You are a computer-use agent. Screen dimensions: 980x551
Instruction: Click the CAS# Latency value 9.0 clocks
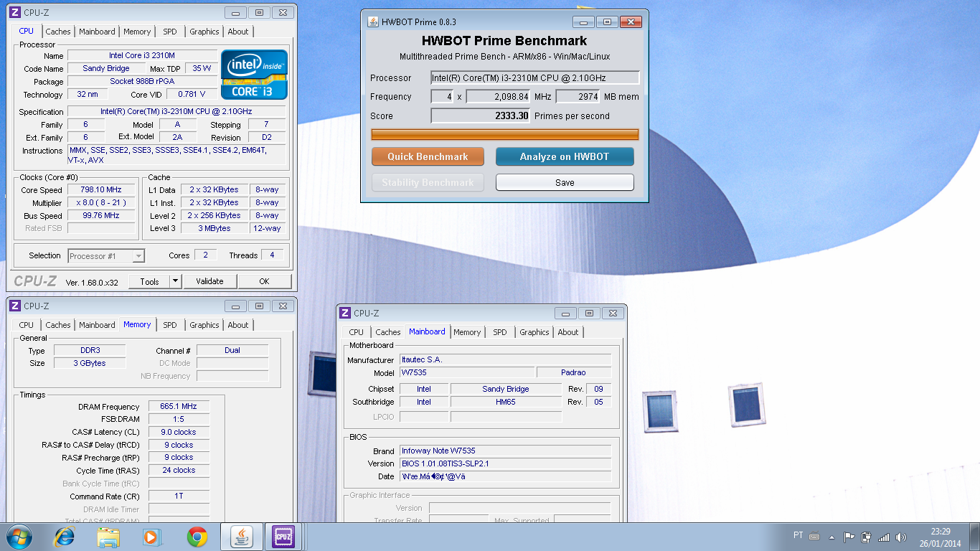(179, 432)
